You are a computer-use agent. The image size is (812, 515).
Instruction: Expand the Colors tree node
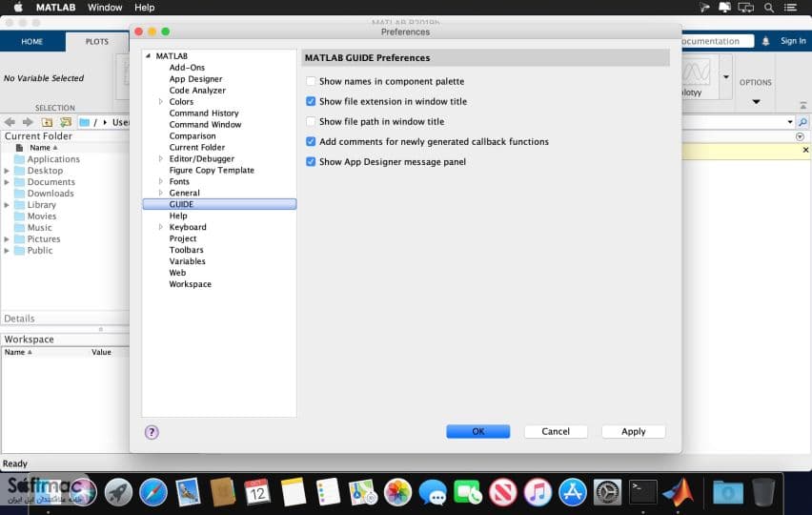(160, 101)
